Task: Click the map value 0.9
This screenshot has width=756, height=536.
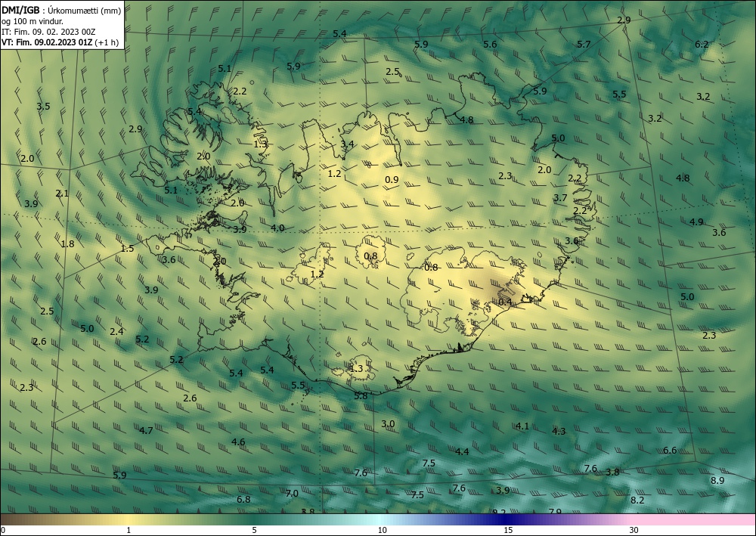Action: click(x=392, y=180)
